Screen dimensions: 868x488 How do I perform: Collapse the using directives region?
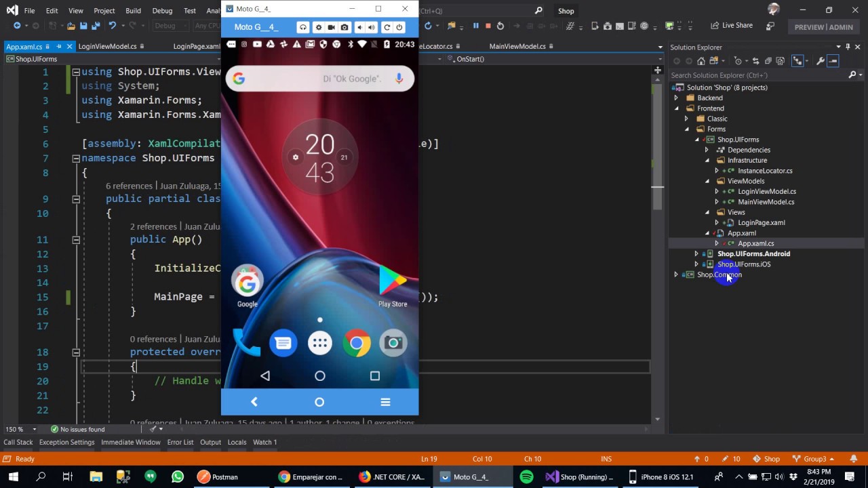76,72
